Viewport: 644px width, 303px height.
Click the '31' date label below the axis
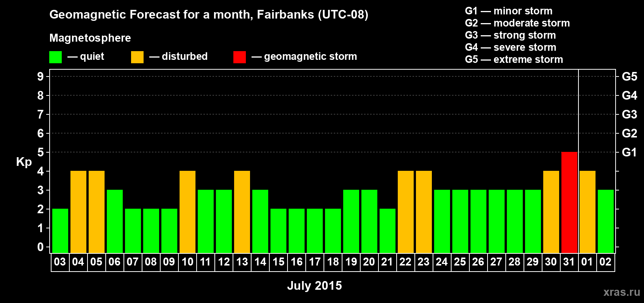[x=569, y=262]
